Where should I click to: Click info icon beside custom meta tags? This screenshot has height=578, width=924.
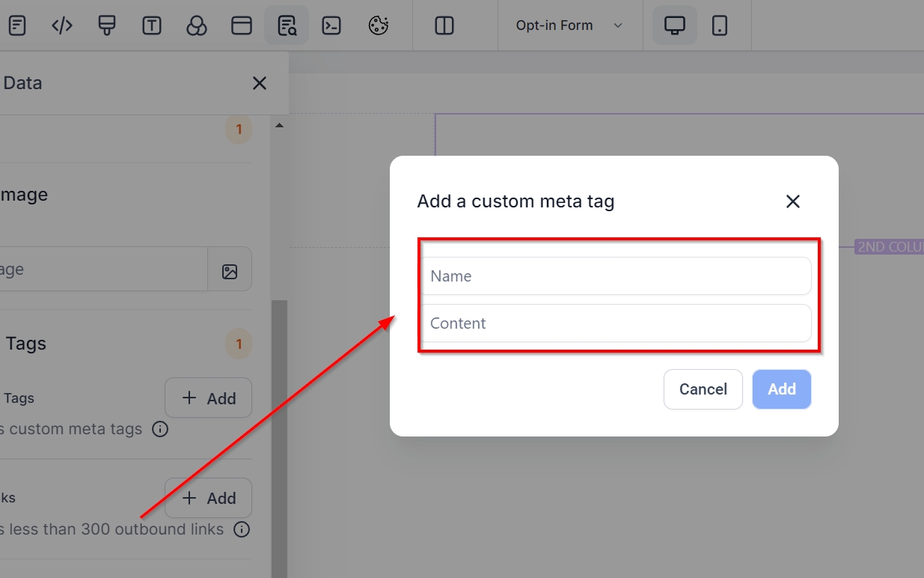tap(160, 430)
